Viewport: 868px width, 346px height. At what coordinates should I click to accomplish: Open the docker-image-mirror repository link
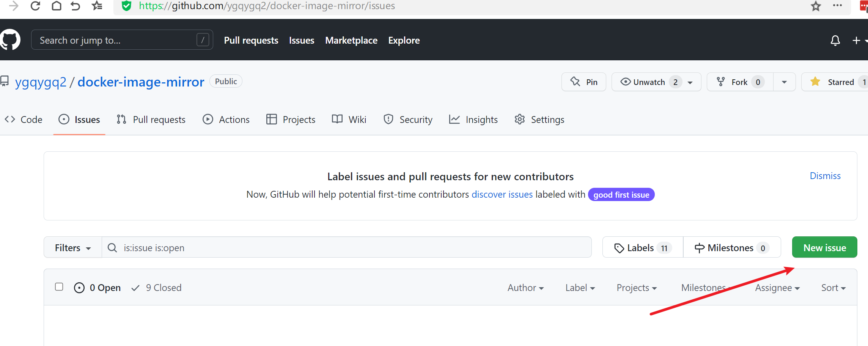(x=141, y=82)
